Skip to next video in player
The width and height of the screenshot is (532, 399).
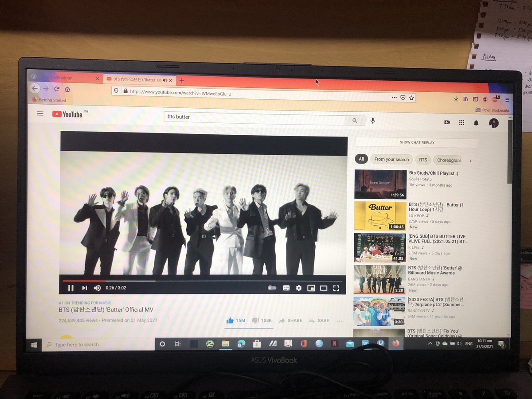tap(84, 288)
